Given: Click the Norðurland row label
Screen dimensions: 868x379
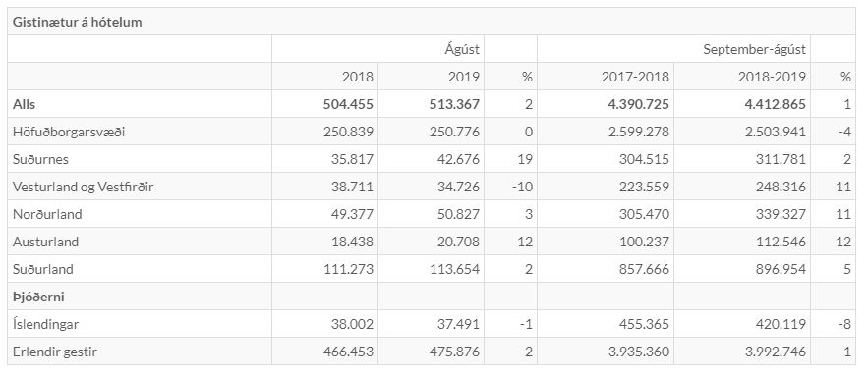Looking at the screenshot, I should tap(47, 214).
